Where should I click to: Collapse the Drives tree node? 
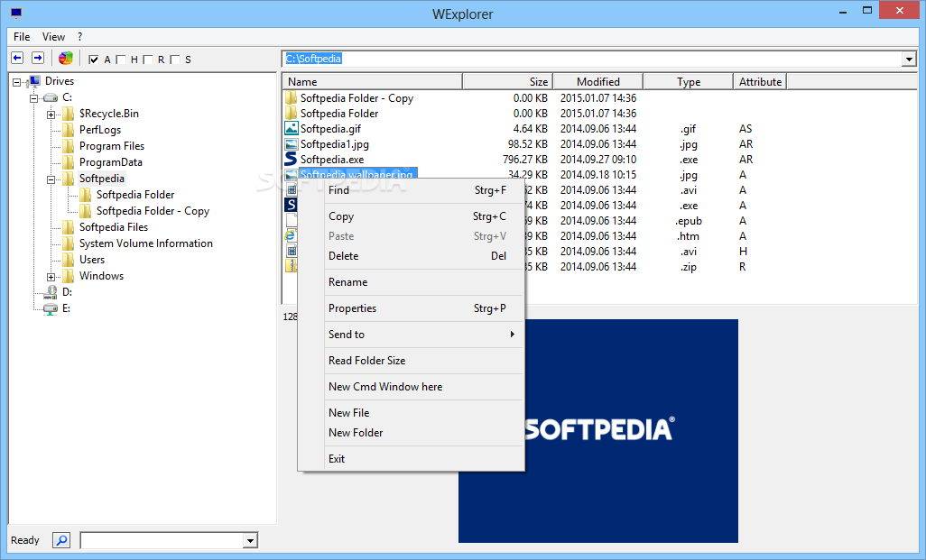coord(16,82)
